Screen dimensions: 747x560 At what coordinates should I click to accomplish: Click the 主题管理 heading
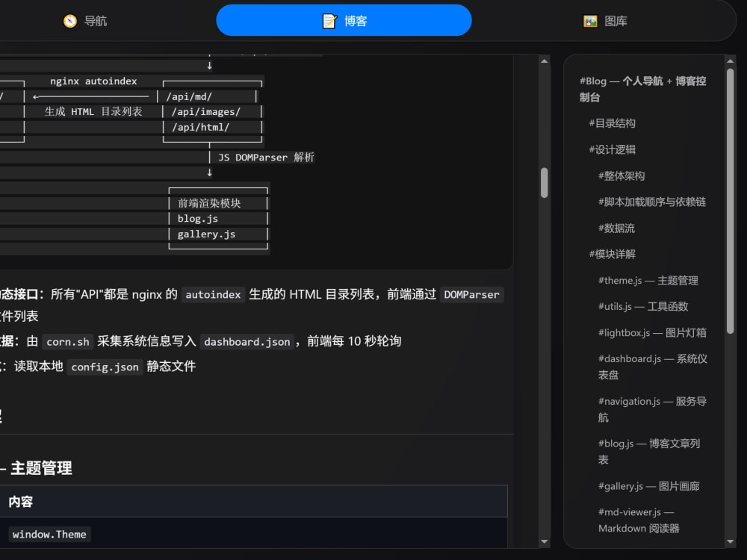pos(41,468)
